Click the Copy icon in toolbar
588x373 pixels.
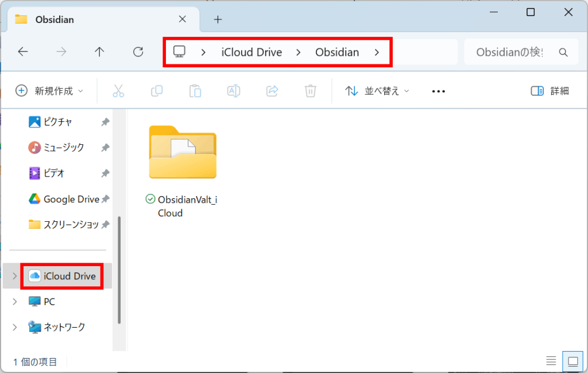[x=157, y=91]
